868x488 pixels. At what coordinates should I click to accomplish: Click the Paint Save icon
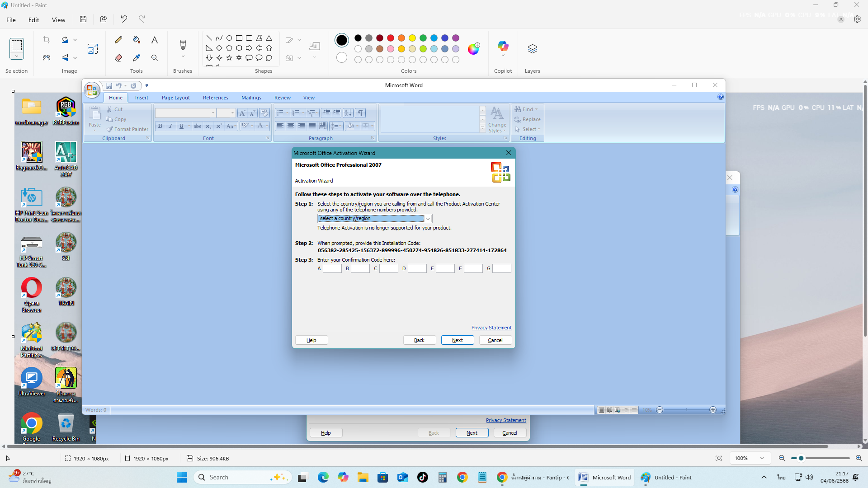pos(83,19)
